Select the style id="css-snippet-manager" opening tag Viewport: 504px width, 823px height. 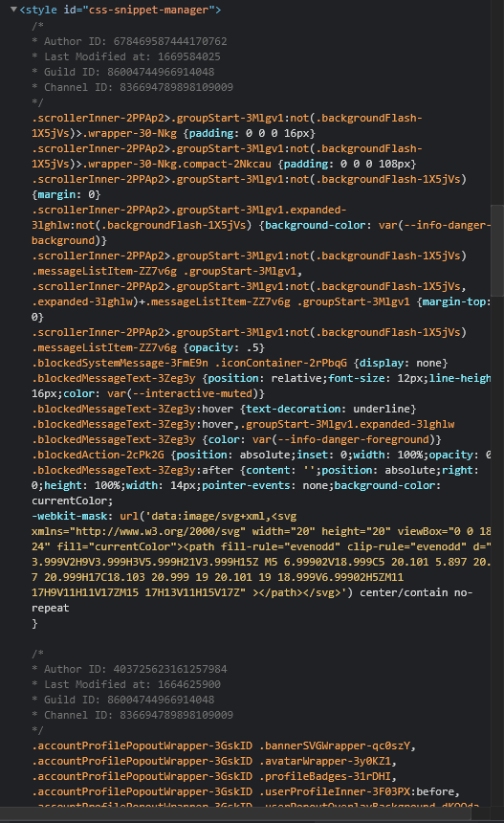121,10
